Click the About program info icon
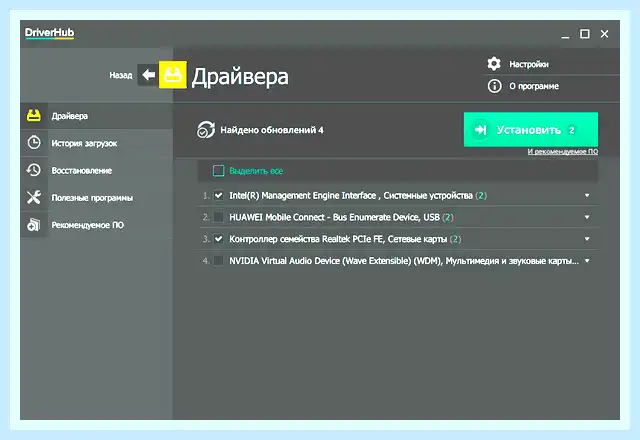 tap(494, 86)
